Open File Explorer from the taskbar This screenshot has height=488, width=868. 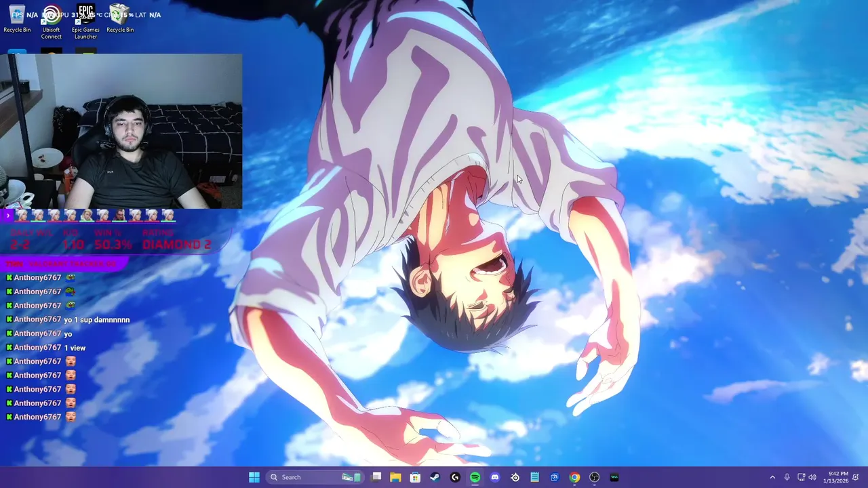395,477
